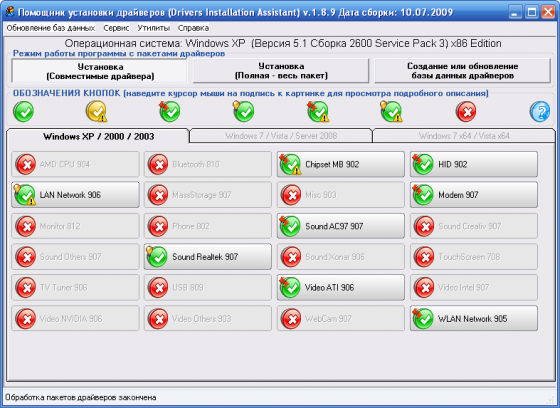Install the HID 902 driver pack

474,164
